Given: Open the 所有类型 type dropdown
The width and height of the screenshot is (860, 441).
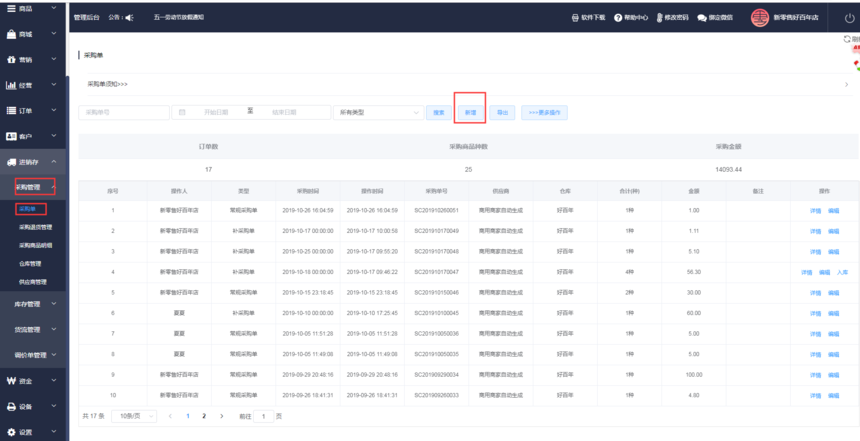Looking at the screenshot, I should point(377,113).
